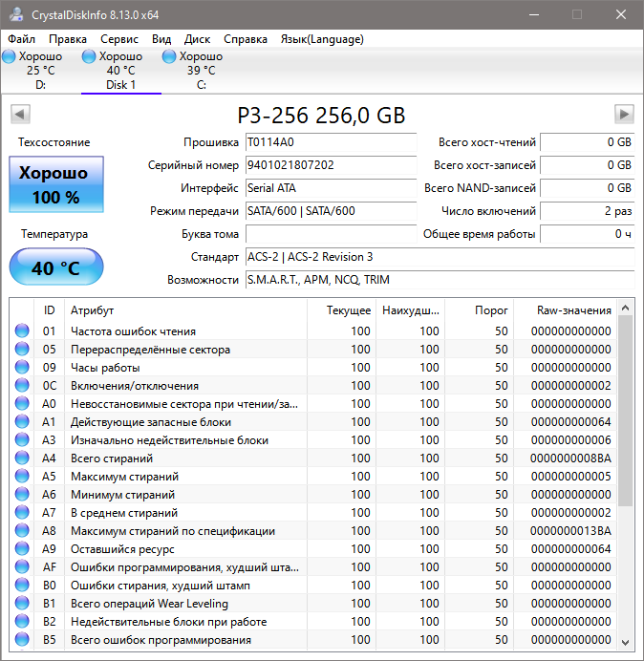Go to previous disk with left arrow
Viewport: 644px width, 661px height.
[x=19, y=115]
